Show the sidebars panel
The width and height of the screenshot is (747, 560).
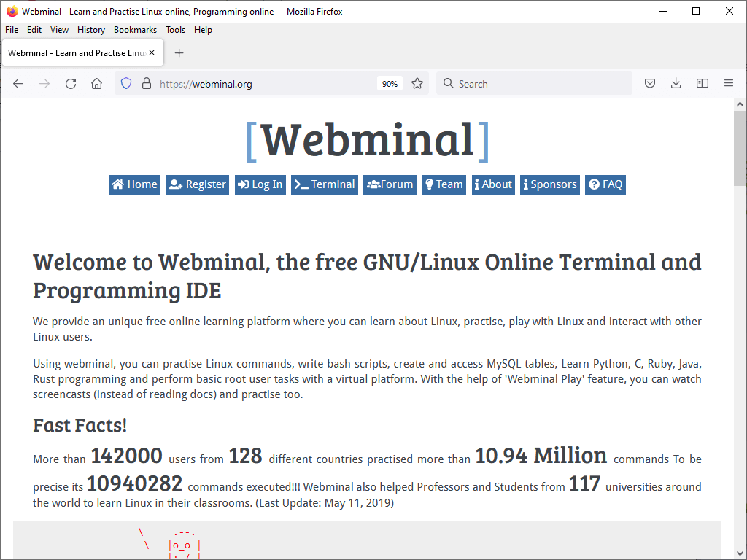click(x=703, y=84)
